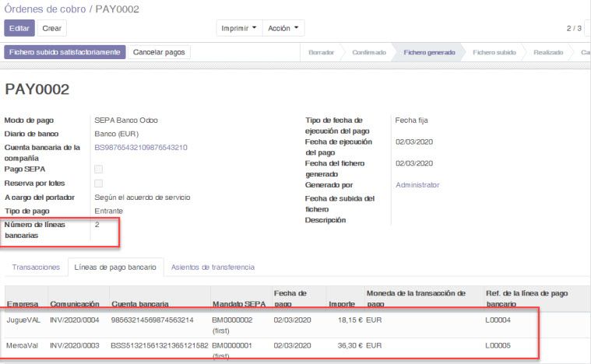
Task: Expand the Acción dropdown menu
Action: click(x=283, y=28)
